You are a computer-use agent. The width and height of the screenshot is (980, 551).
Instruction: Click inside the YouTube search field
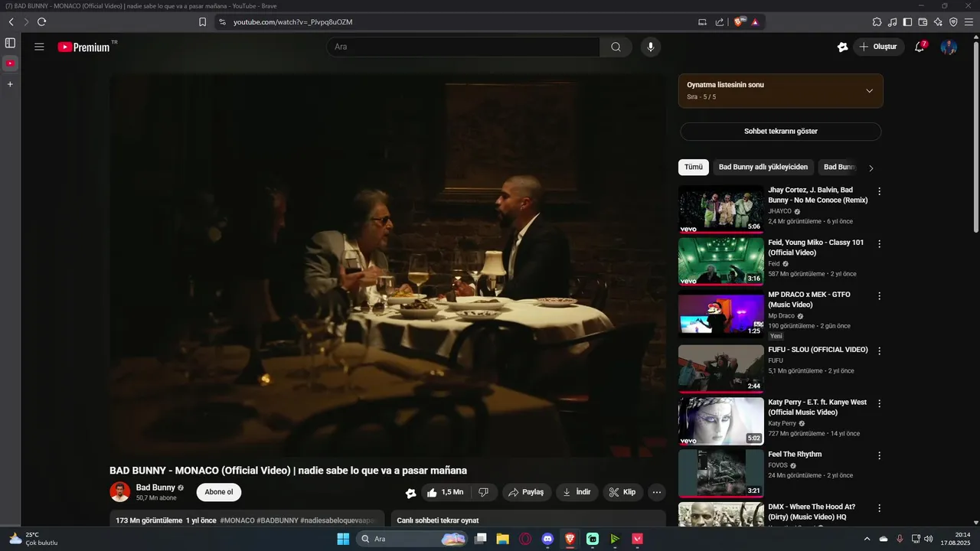tap(463, 47)
